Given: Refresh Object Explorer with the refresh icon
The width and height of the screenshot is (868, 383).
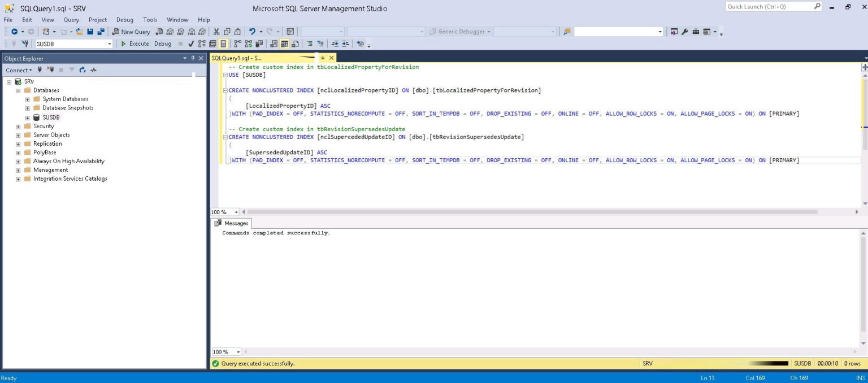Looking at the screenshot, I should point(81,69).
